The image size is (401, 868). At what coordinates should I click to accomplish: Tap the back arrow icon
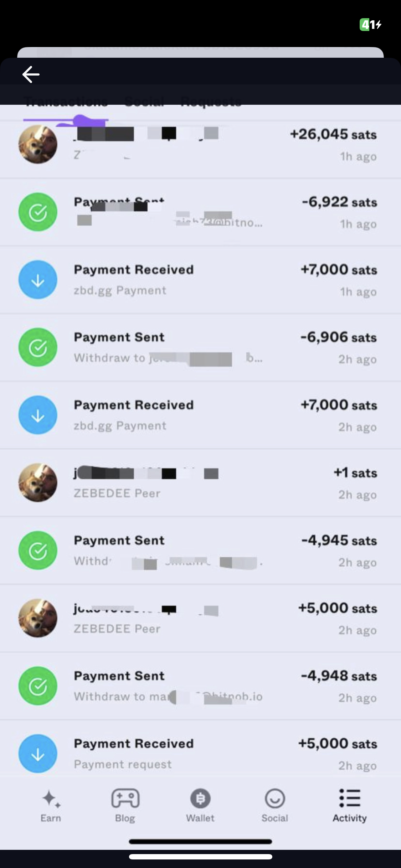pyautogui.click(x=31, y=74)
